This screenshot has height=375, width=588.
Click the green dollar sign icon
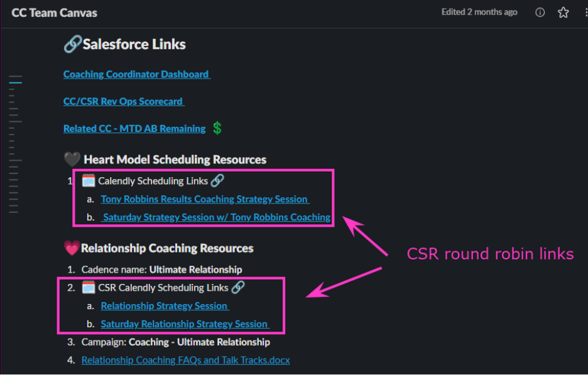tap(217, 128)
